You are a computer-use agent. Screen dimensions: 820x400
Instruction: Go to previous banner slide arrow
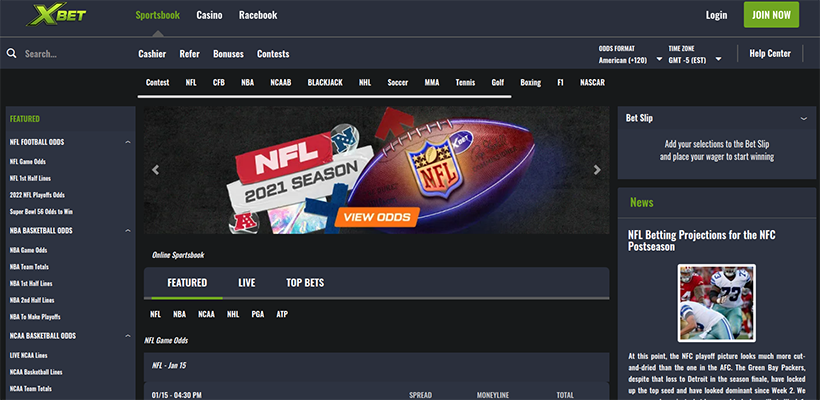(155, 169)
